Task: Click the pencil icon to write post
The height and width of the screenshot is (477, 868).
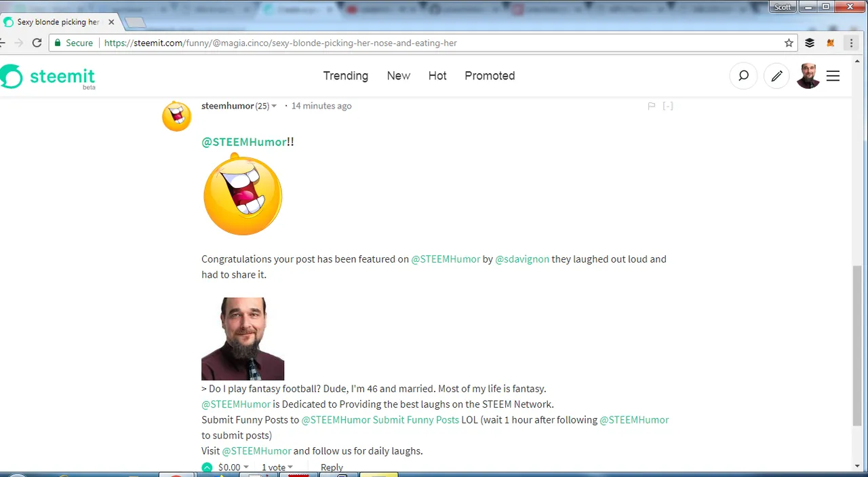Action: (776, 76)
